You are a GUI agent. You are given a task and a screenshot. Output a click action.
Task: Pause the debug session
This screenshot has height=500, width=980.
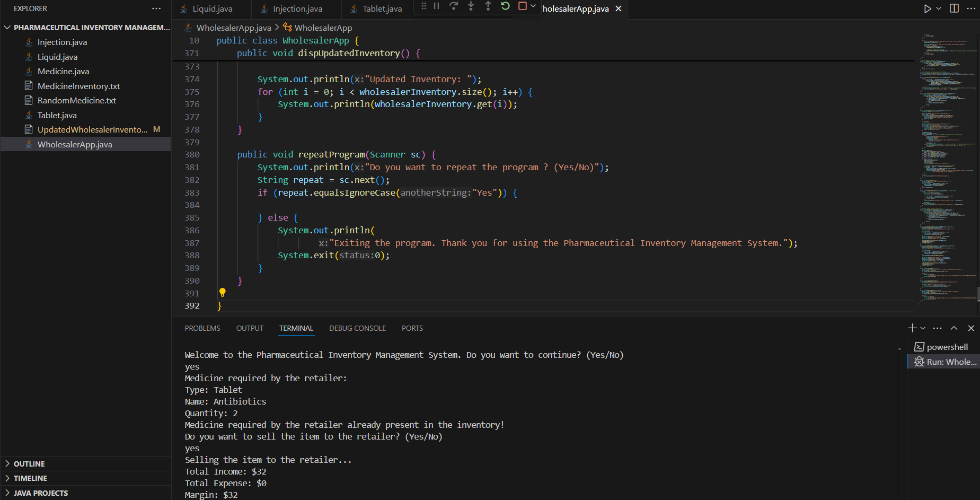point(437,6)
